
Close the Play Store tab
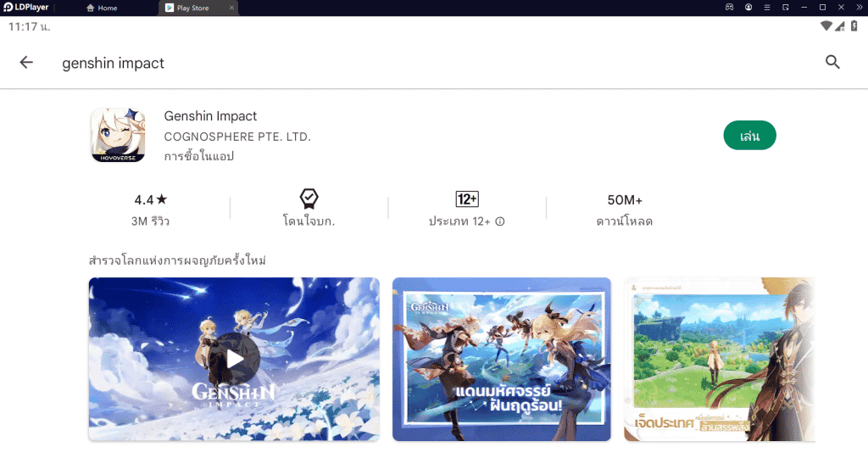[231, 8]
